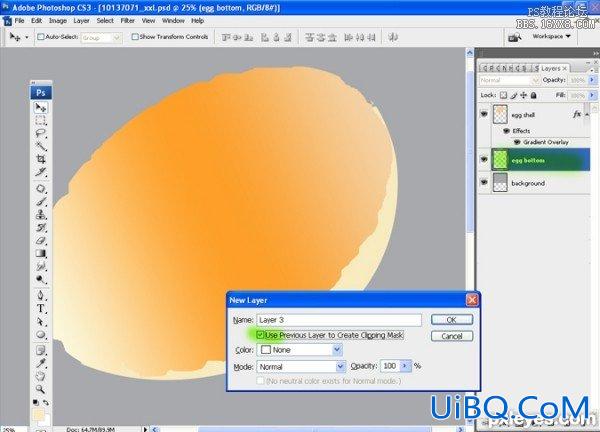Hide the egg shell layer

click(484, 114)
